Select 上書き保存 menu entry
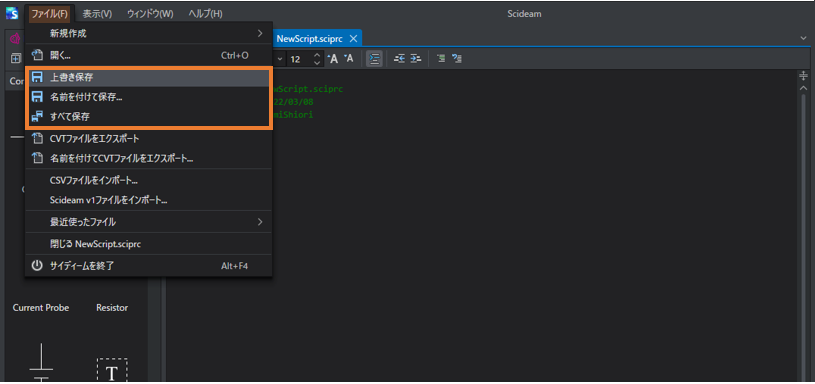Screen dimensions: 815x384 pos(148,77)
